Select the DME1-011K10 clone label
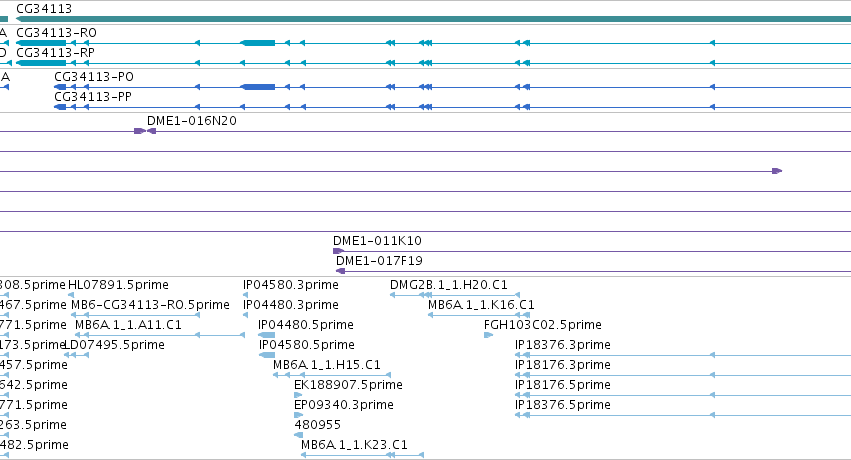Image resolution: width=851 pixels, height=460 pixels. pyautogui.click(x=377, y=240)
